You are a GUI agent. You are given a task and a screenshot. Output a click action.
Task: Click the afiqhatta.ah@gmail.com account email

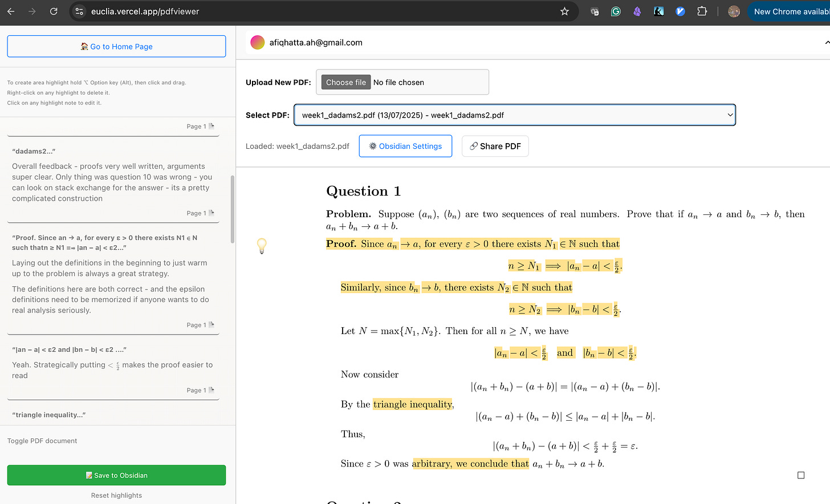[x=316, y=42]
